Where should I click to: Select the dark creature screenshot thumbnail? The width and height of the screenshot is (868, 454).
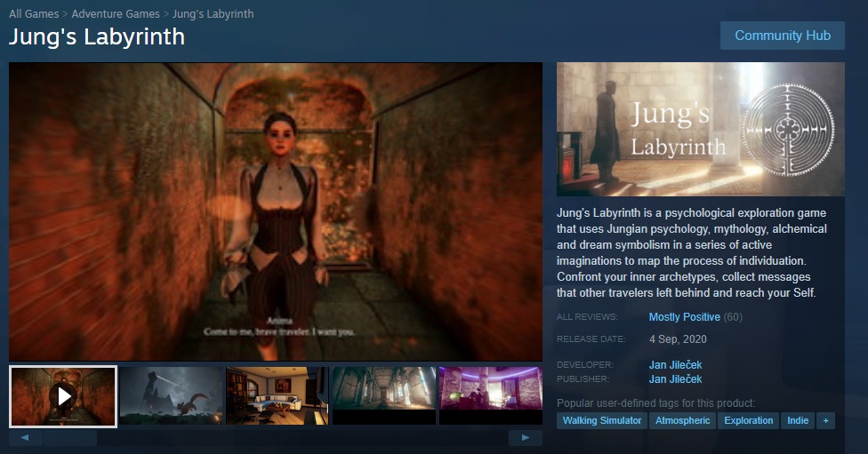coord(171,396)
